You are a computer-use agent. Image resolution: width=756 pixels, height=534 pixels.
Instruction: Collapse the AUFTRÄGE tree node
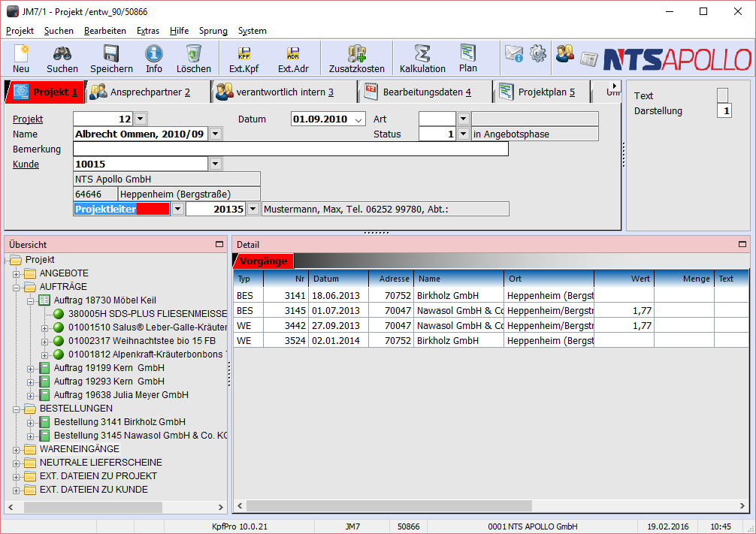(x=16, y=288)
